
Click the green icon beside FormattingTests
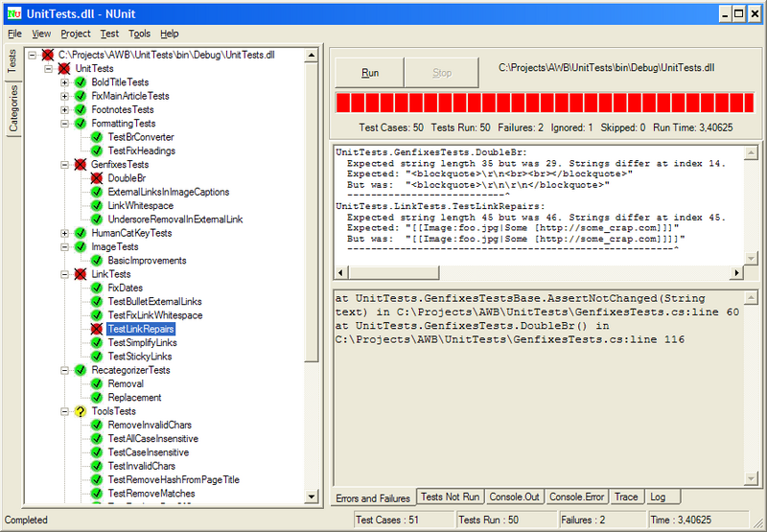81,124
